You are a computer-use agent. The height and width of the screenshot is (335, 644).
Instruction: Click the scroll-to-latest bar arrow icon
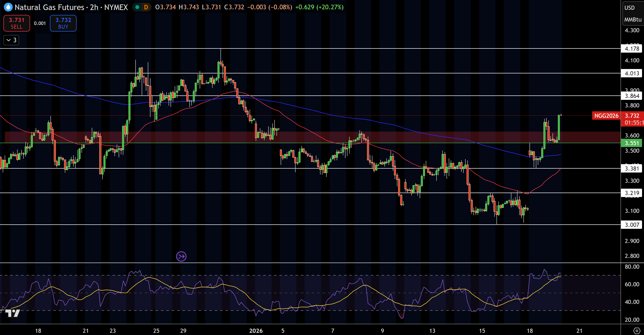pos(181,256)
